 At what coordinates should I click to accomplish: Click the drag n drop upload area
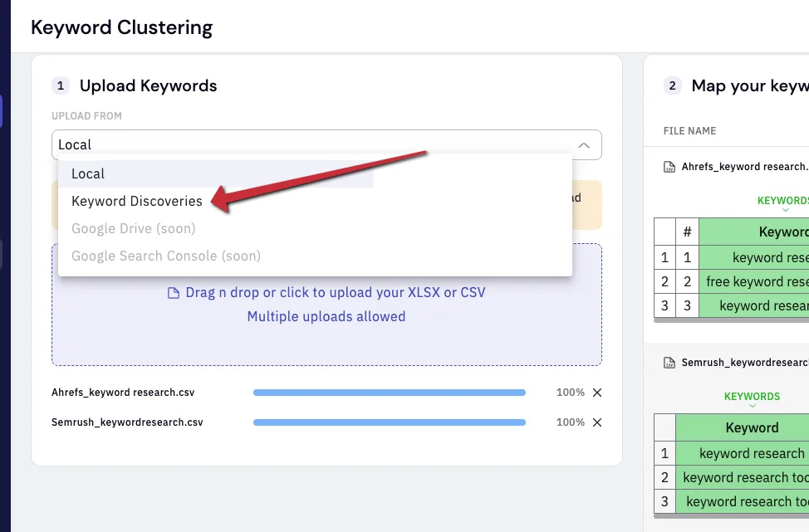[x=326, y=305]
